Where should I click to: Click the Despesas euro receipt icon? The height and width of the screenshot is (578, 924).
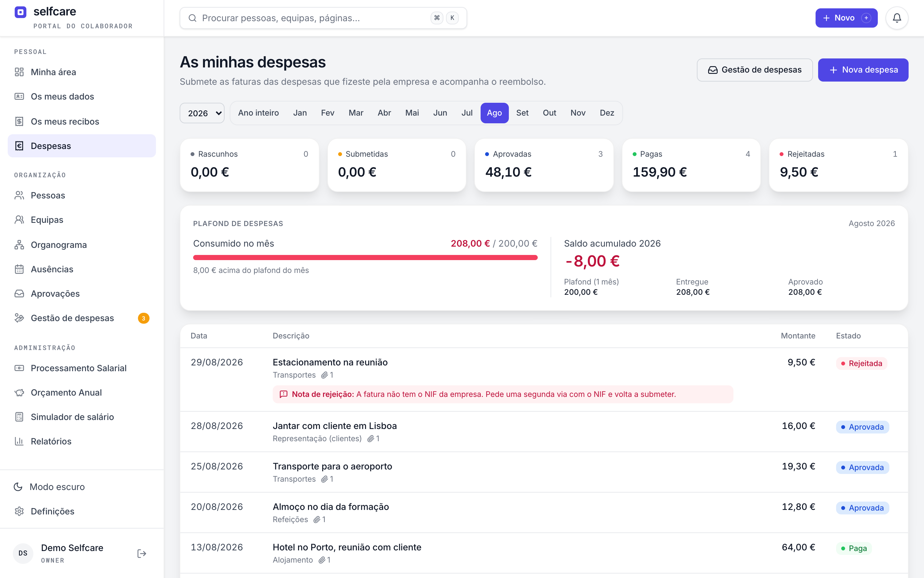click(19, 146)
